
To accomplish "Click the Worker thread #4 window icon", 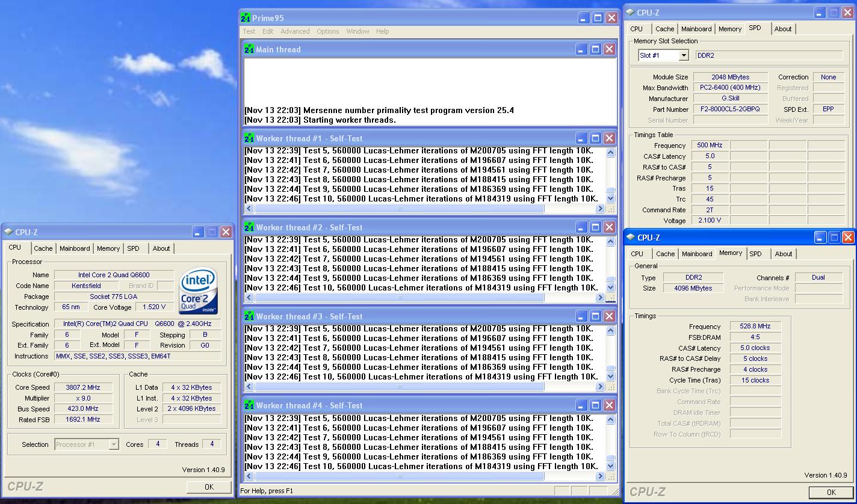I will coord(249,405).
